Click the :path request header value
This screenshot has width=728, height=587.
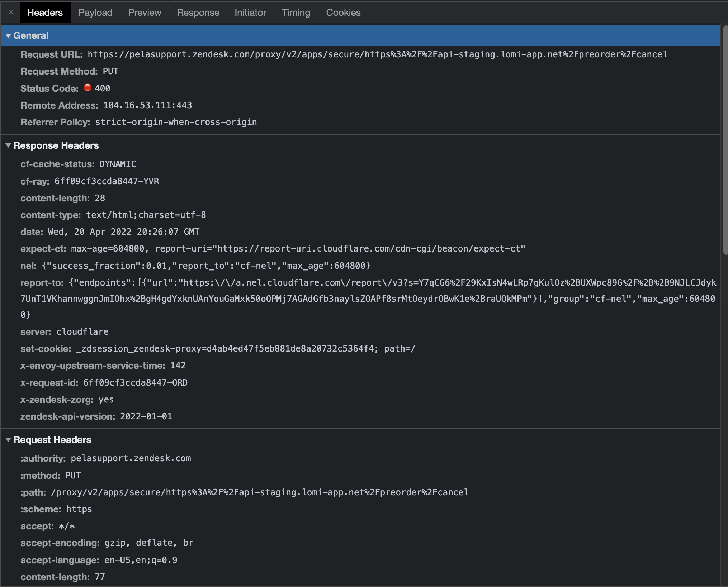point(260,492)
